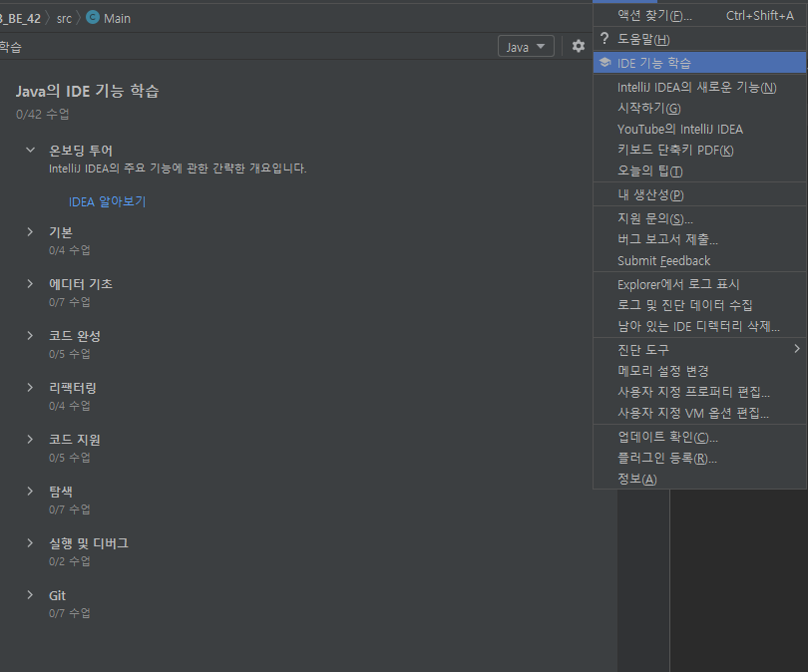Viewport: 808px width, 672px height.
Task: Click Submit Feedback menu entry
Action: (x=700, y=260)
